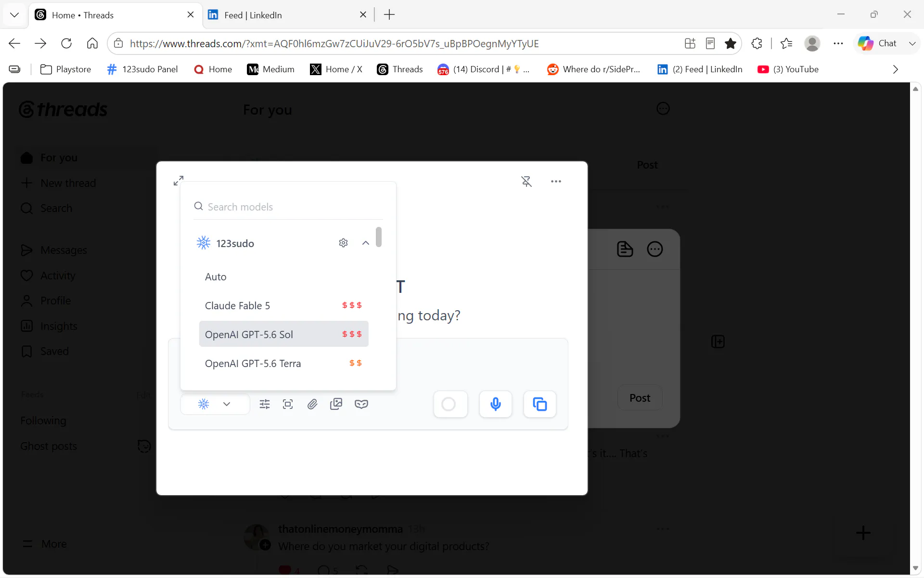
Task: Open the Following feed
Action: 43,420
